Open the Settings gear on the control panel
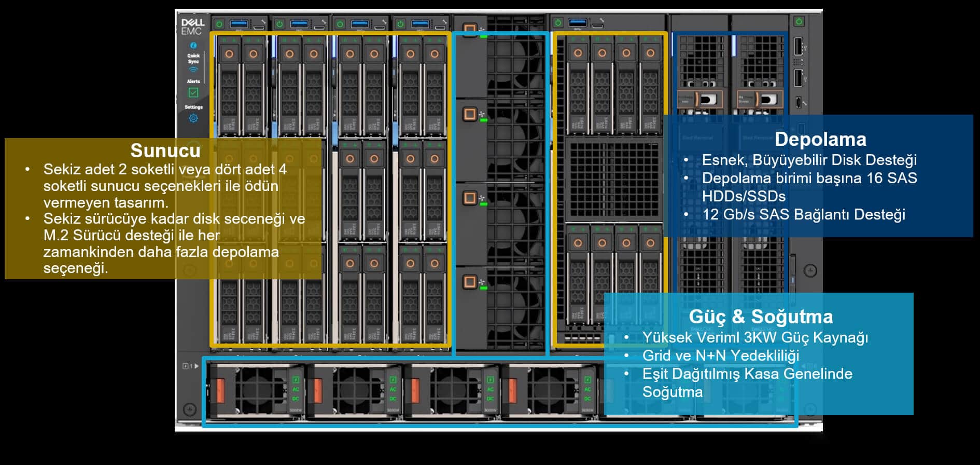This screenshot has height=465, width=980. coord(193,118)
